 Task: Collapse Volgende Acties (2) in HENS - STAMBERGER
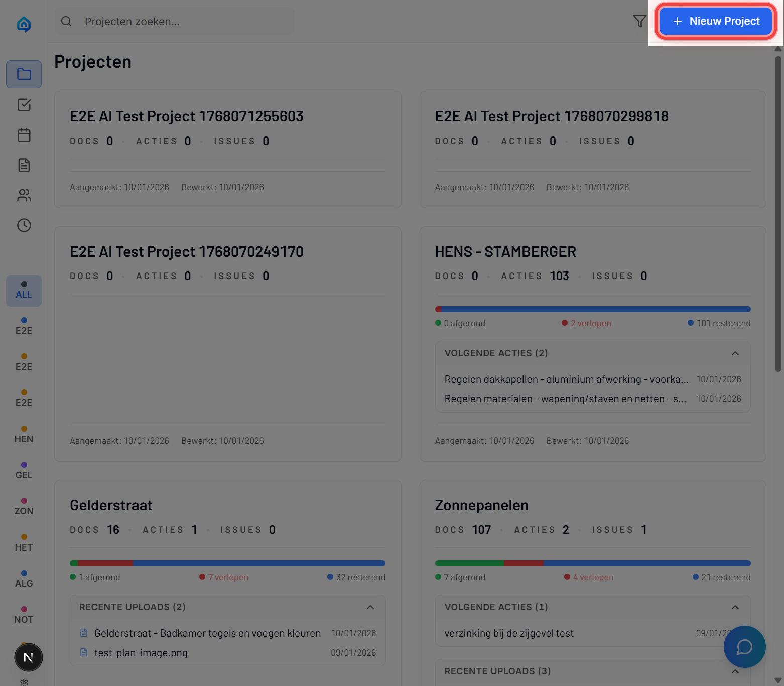[735, 353]
